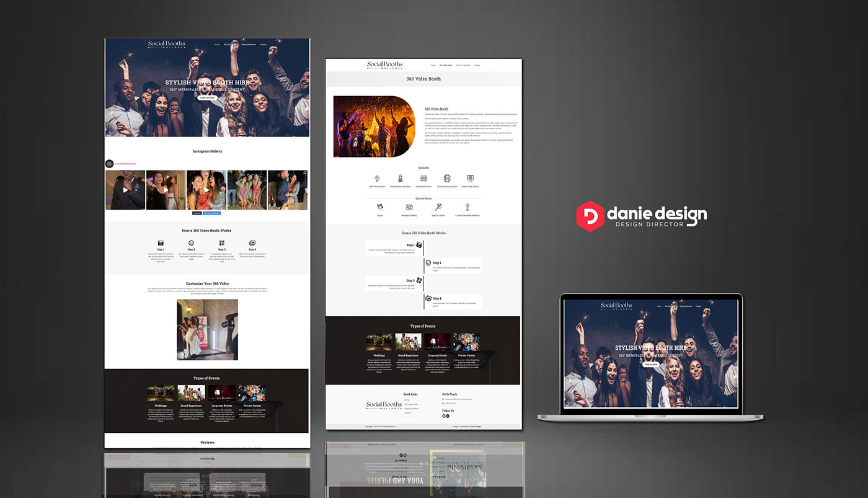
Task: Open 360 Video Booth in middle page navigation
Action: [446, 65]
